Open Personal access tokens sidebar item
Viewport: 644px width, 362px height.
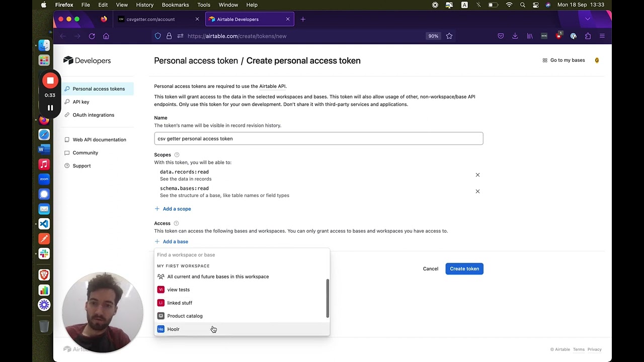[x=98, y=89]
